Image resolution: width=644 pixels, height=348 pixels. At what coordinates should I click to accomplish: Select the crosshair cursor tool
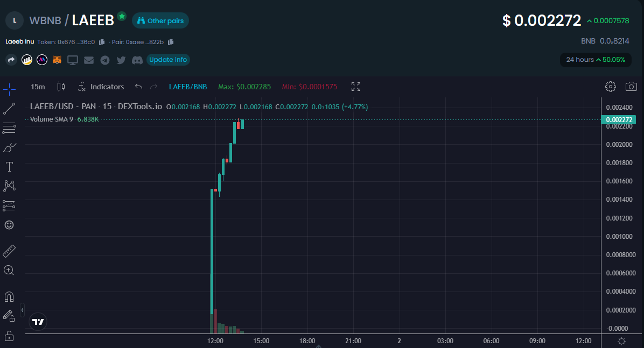pos(9,89)
